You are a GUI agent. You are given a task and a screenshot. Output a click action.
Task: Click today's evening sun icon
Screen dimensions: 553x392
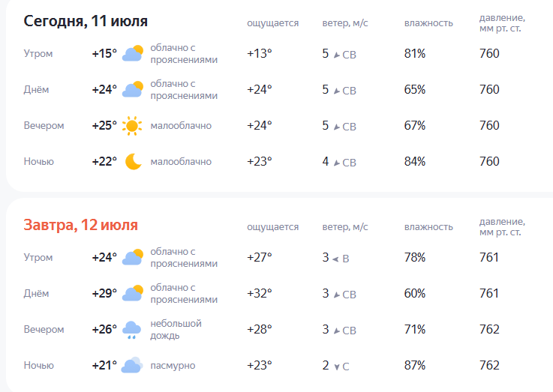pos(133,126)
